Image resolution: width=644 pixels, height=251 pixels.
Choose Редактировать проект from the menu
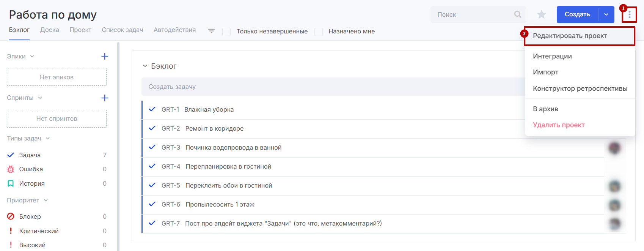point(570,36)
